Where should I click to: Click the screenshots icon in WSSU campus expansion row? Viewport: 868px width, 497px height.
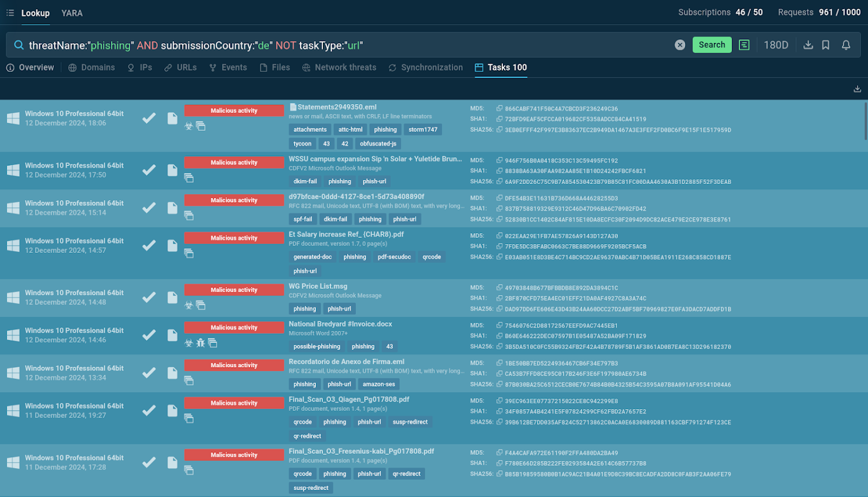(x=189, y=178)
